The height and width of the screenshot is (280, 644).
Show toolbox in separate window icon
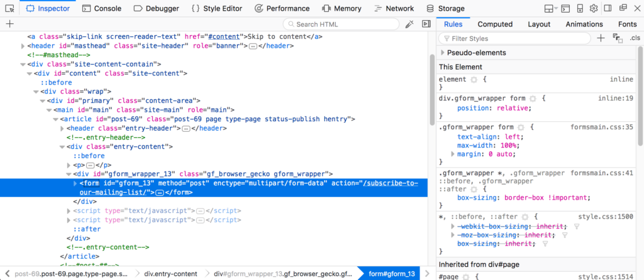tap(623, 8)
